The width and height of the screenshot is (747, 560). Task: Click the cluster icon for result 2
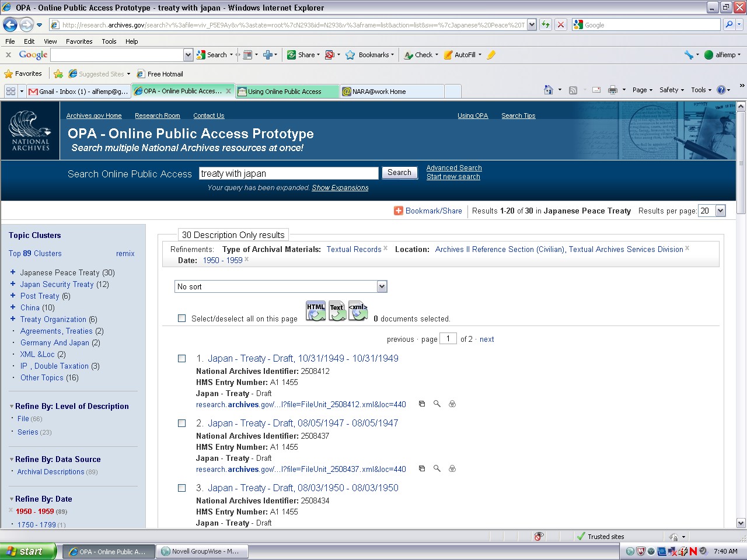(452, 468)
